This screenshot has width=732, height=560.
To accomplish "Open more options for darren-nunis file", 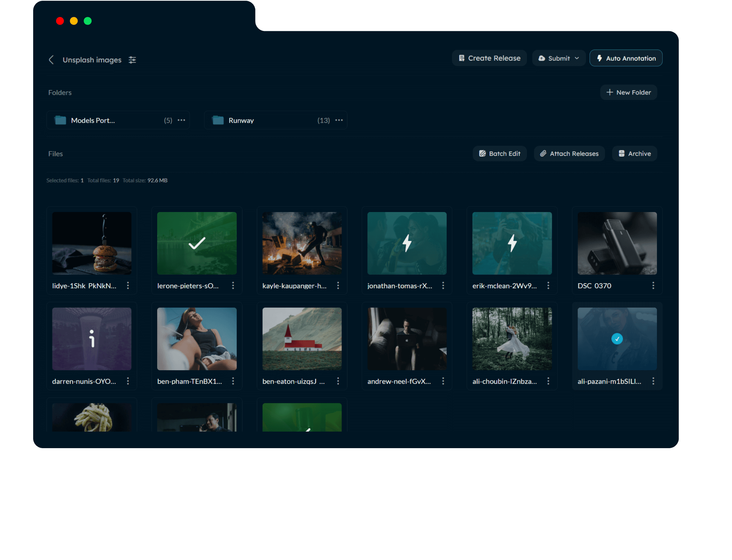I will (128, 381).
